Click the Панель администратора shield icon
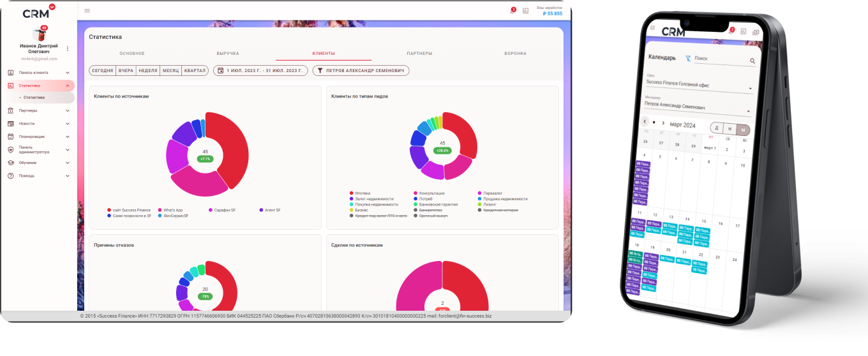The width and height of the screenshot is (868, 356). coord(11,149)
